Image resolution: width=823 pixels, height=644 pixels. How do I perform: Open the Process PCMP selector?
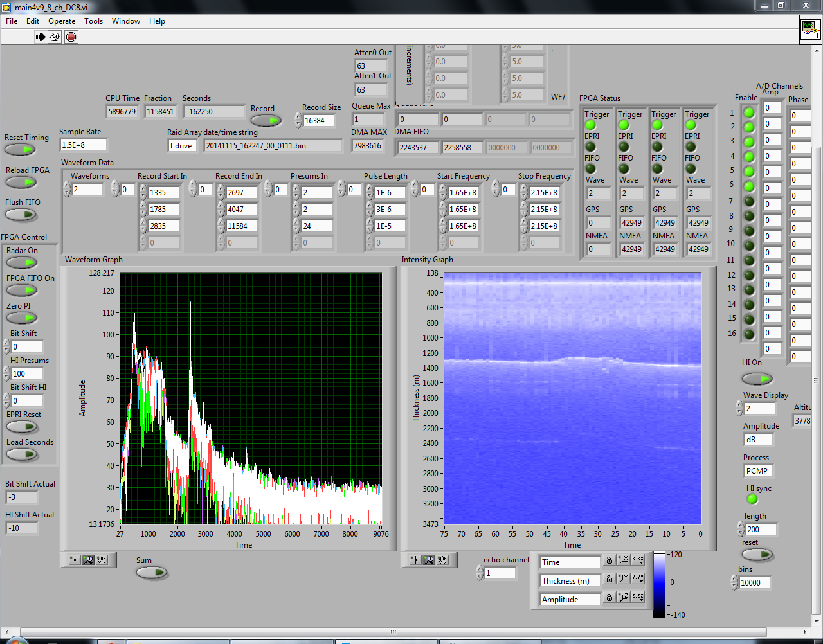pos(757,471)
